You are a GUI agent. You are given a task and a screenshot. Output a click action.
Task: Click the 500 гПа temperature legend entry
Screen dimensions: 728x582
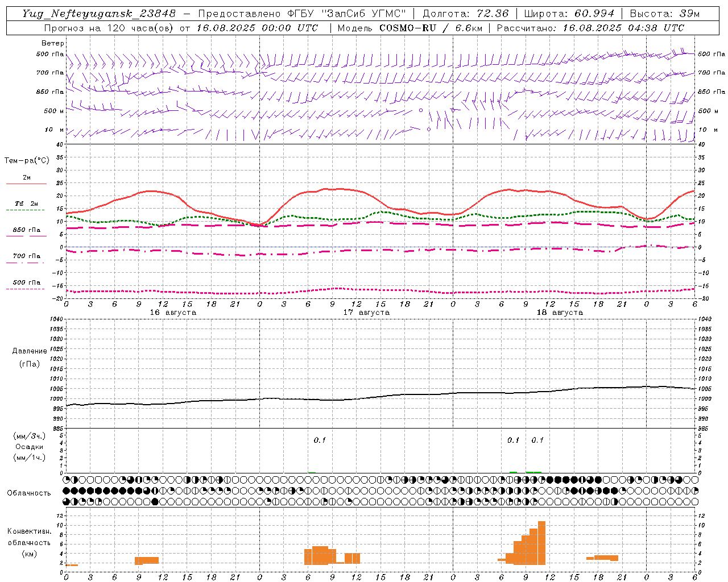click(27, 282)
